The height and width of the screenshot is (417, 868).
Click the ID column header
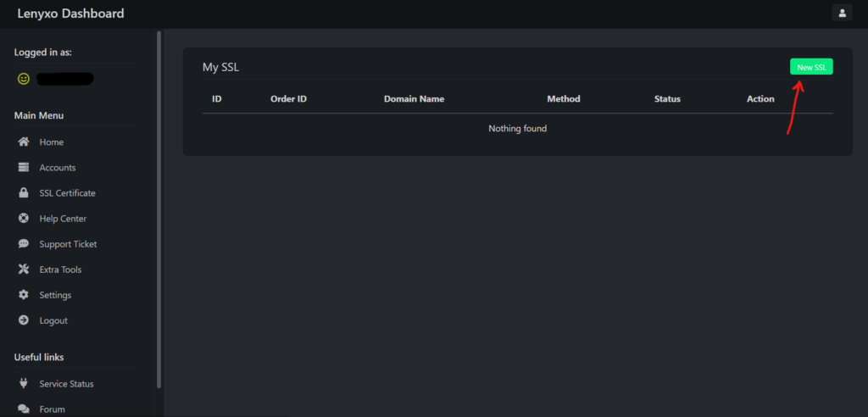click(217, 98)
